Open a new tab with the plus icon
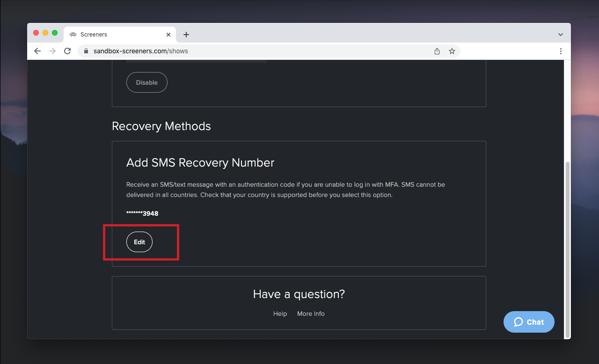Image resolution: width=599 pixels, height=364 pixels. pos(186,34)
